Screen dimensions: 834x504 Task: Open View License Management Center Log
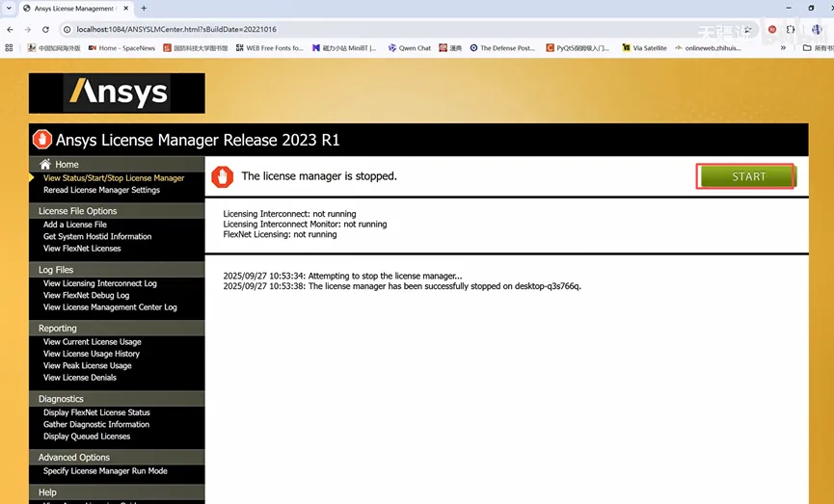tap(110, 307)
